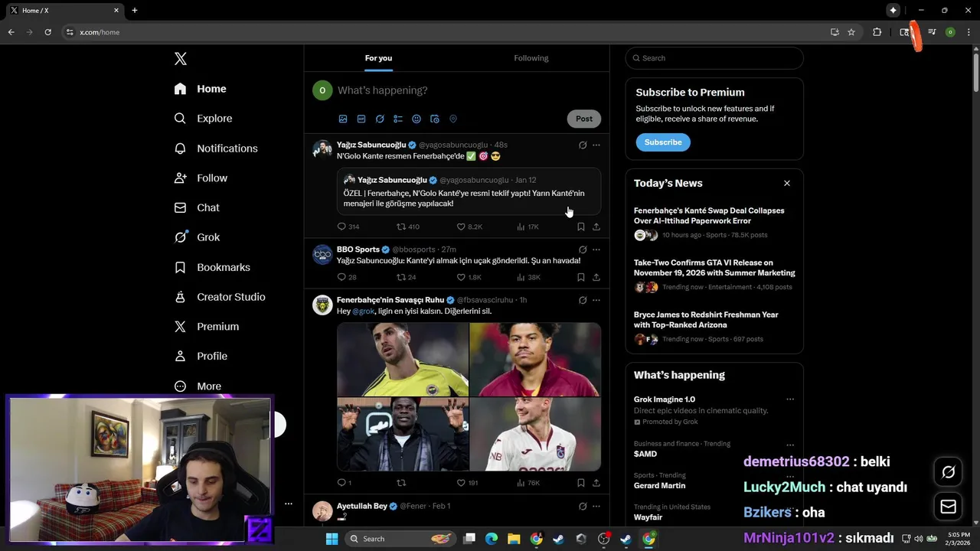Open the Explore page
The image size is (980, 551).
click(x=203, y=119)
